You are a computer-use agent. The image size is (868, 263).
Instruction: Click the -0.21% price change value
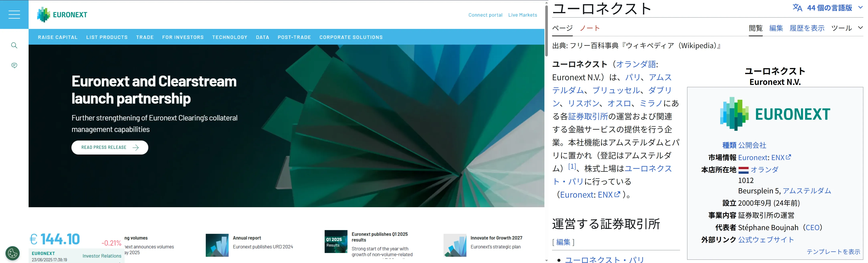tap(111, 243)
